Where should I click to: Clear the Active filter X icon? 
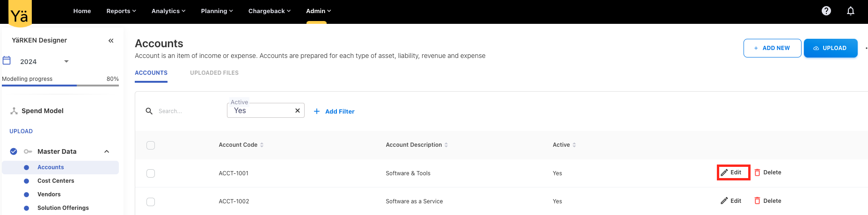coord(297,111)
